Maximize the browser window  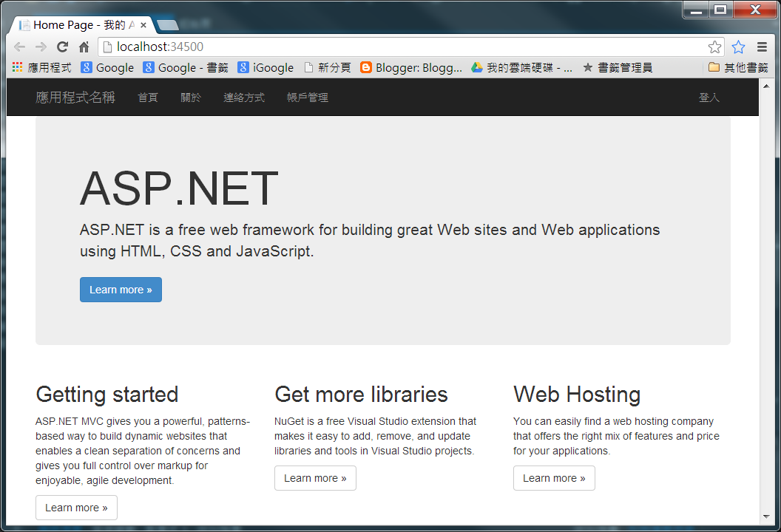click(x=720, y=10)
